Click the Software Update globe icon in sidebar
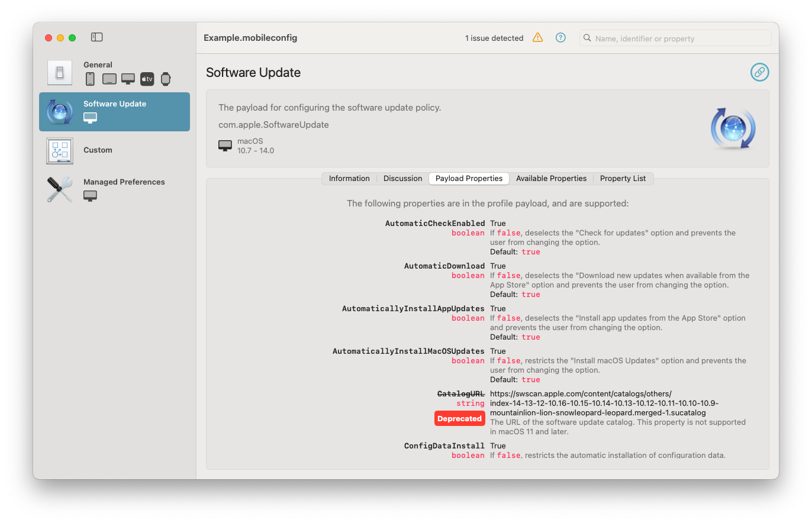This screenshot has width=812, height=523. tap(60, 112)
